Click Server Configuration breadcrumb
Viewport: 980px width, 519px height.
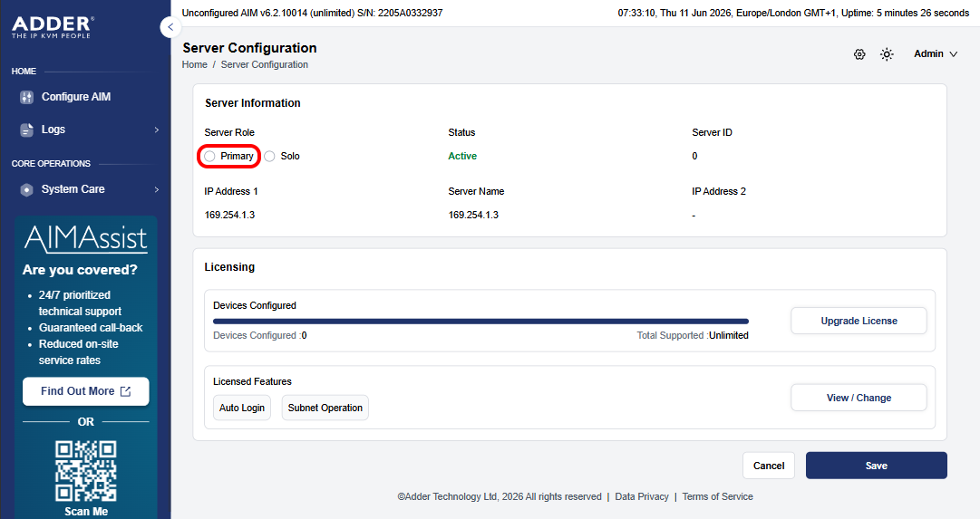[265, 64]
